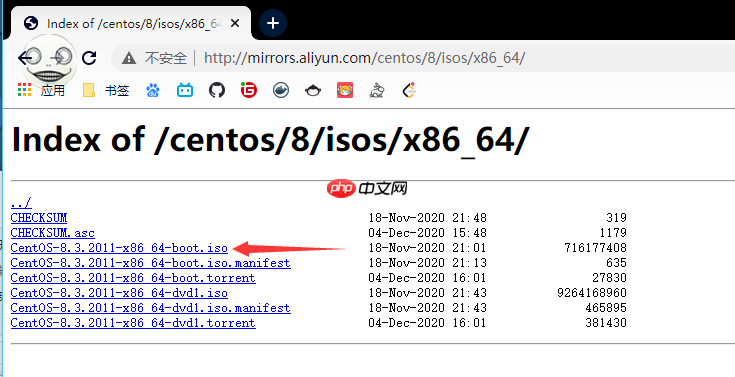This screenshot has width=735, height=377.
Task: Open the orange-haired avatar bookmark icon
Action: [345, 90]
